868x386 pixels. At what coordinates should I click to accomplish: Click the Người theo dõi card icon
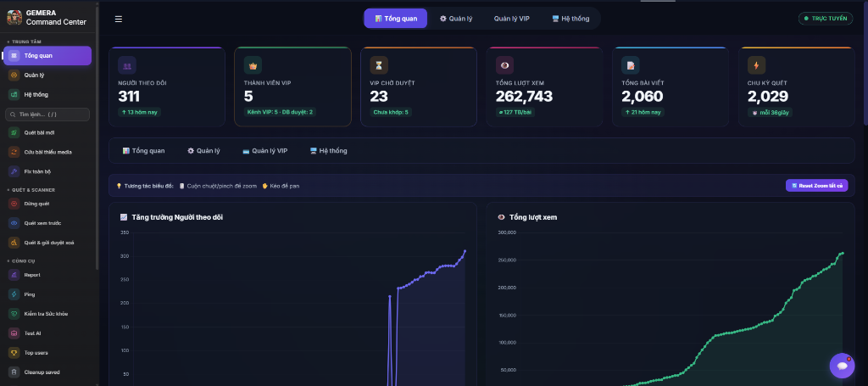pyautogui.click(x=127, y=65)
